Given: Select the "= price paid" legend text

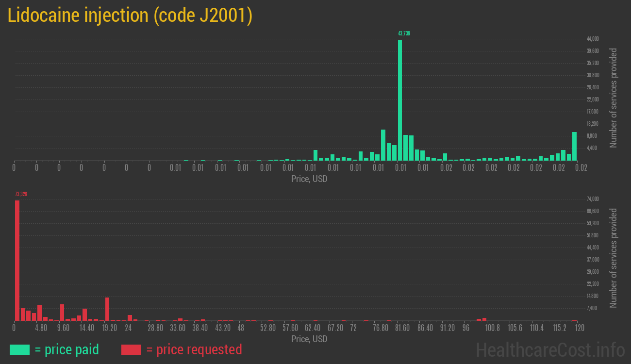Looking at the screenshot, I should 67,349.
